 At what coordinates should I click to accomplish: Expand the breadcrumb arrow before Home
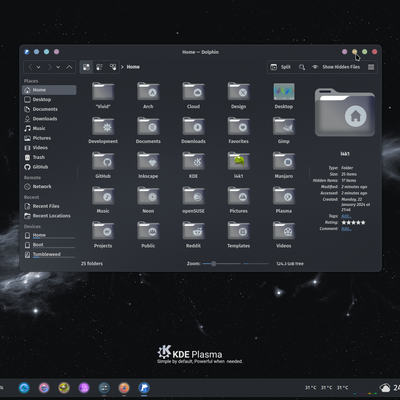(122, 67)
